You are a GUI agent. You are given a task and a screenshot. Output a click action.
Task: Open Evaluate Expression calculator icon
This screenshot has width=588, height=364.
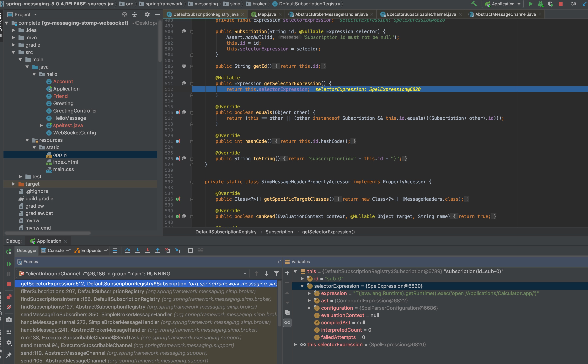(190, 250)
